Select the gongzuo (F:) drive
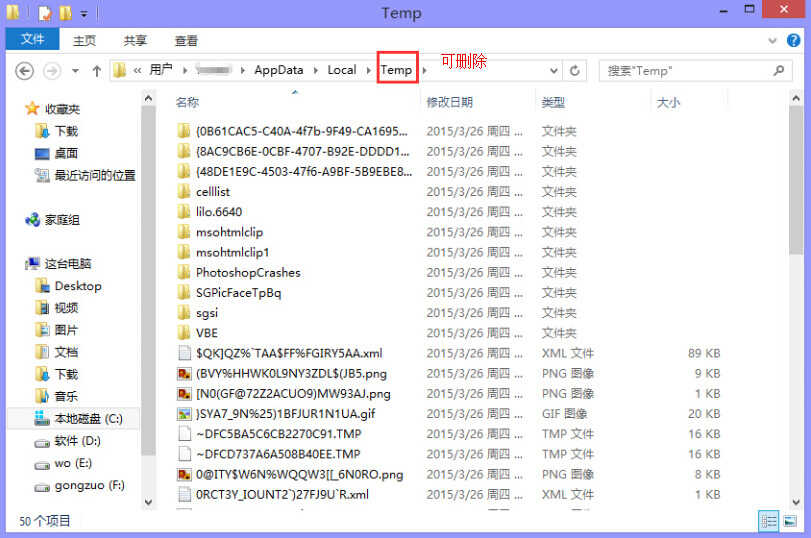The height and width of the screenshot is (538, 811). point(89,486)
